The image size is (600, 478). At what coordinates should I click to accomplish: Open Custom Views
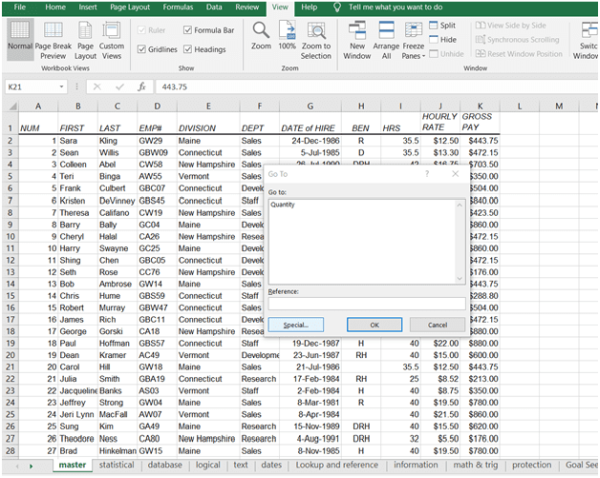[x=112, y=38]
